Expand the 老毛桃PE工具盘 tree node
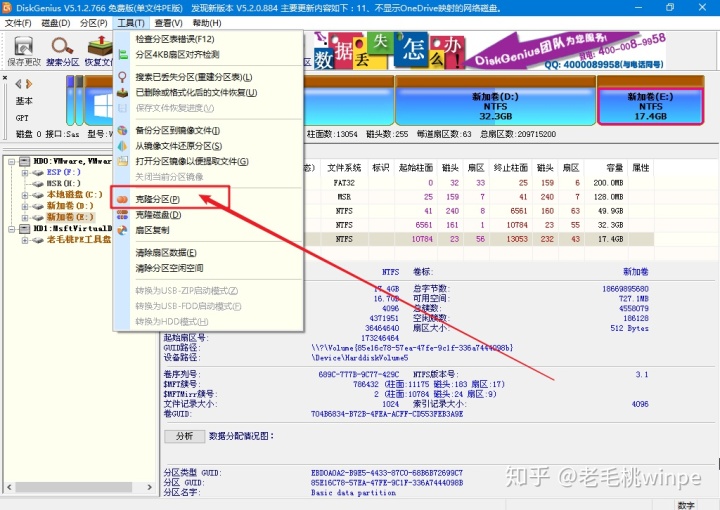720x510 pixels. (x=24, y=240)
